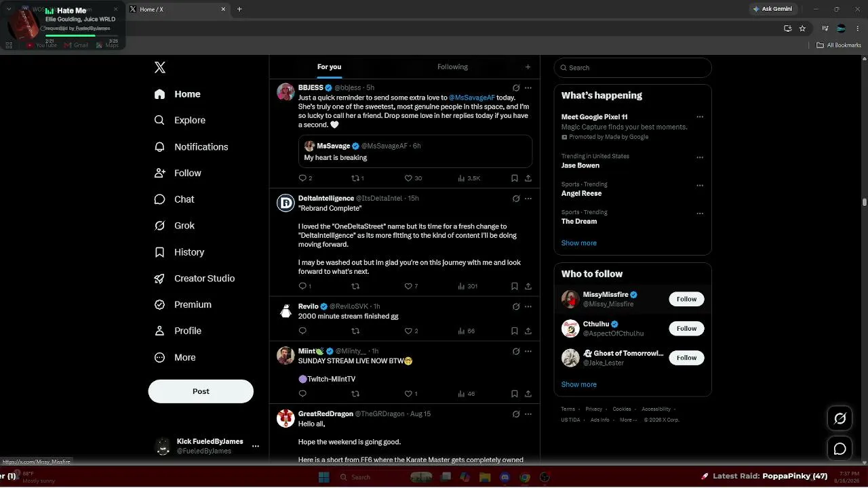This screenshot has width=868, height=488.
Task: Open Premium in the sidebar
Action: [183, 304]
